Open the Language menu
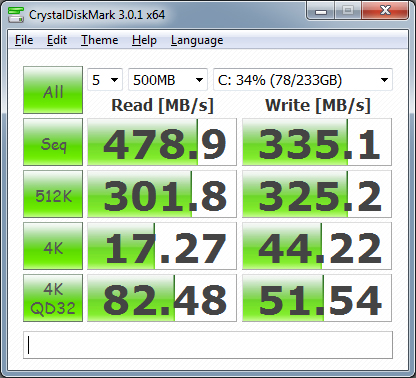The image size is (416, 378). tap(197, 40)
